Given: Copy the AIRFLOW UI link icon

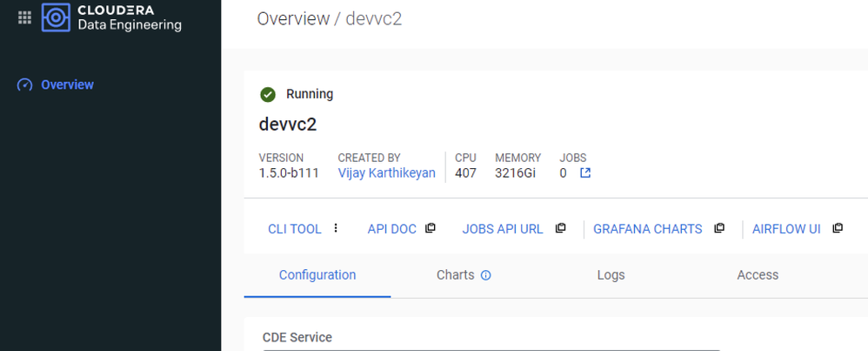Looking at the screenshot, I should pyautogui.click(x=838, y=228).
